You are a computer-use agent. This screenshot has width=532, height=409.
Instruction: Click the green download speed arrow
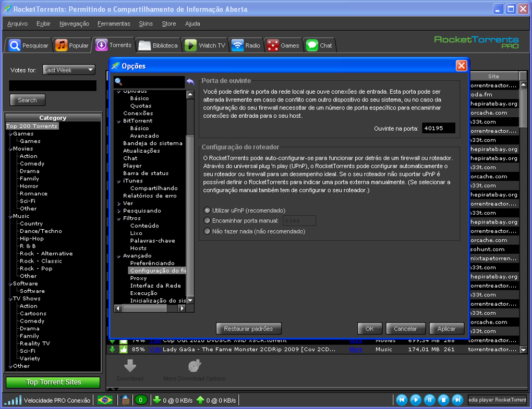click(157, 400)
